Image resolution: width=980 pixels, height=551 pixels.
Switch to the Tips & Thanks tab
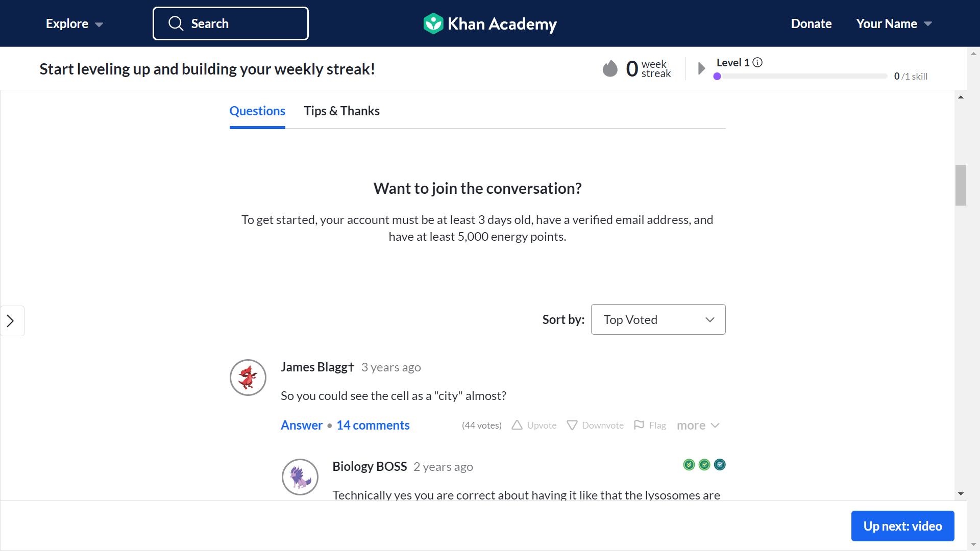[x=341, y=111]
